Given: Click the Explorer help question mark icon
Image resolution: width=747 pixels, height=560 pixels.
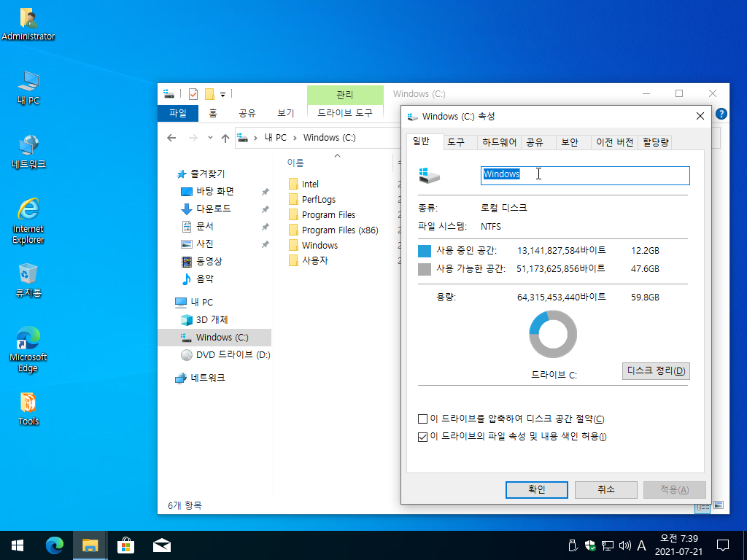Looking at the screenshot, I should coord(721,113).
